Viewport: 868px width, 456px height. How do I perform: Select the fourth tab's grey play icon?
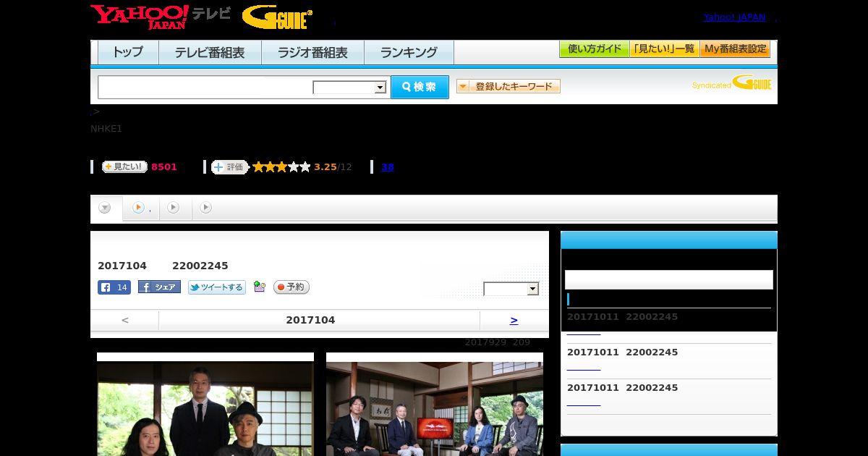(205, 208)
